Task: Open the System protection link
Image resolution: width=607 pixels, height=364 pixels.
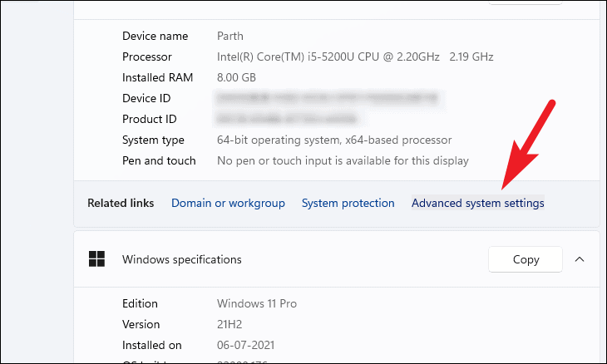Action: pos(348,203)
